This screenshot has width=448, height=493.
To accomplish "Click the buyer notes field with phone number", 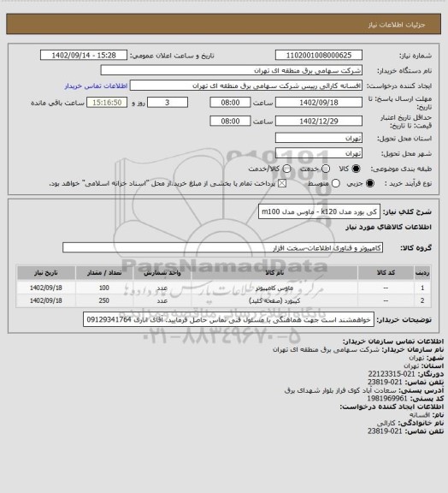I will (229, 320).
